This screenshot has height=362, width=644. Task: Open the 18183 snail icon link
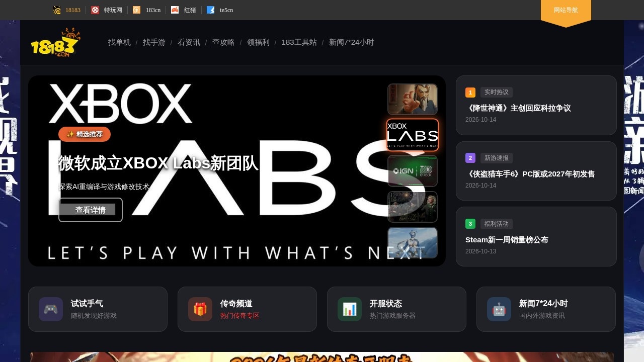[57, 10]
